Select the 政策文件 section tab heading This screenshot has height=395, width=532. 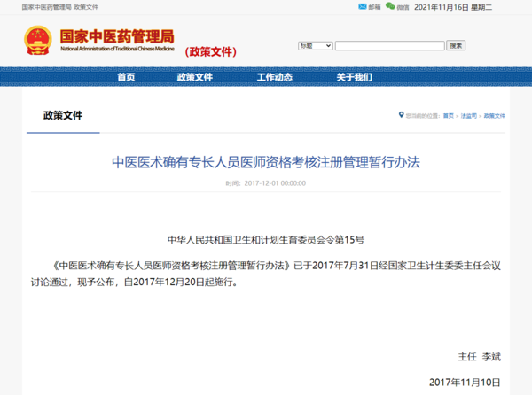[x=62, y=115]
